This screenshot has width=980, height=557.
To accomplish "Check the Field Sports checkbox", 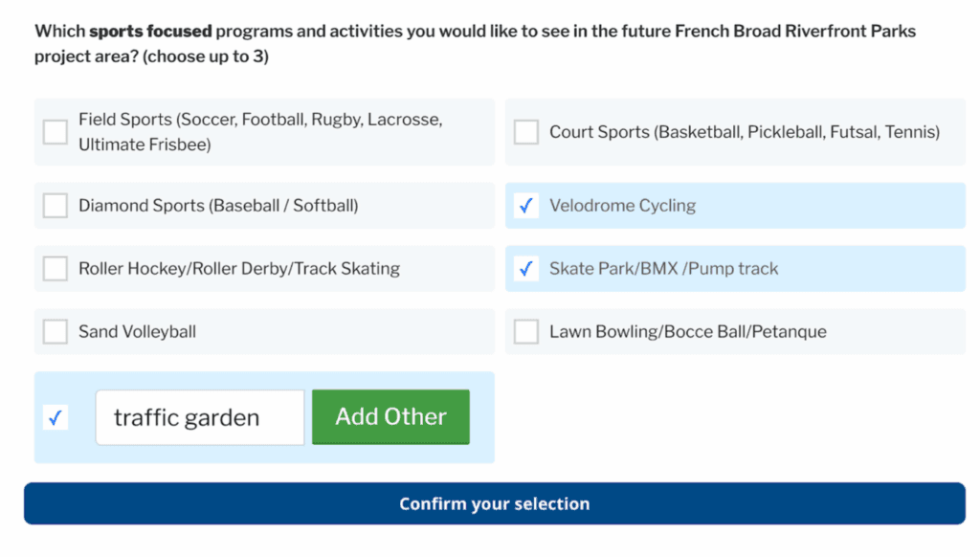I will (56, 132).
